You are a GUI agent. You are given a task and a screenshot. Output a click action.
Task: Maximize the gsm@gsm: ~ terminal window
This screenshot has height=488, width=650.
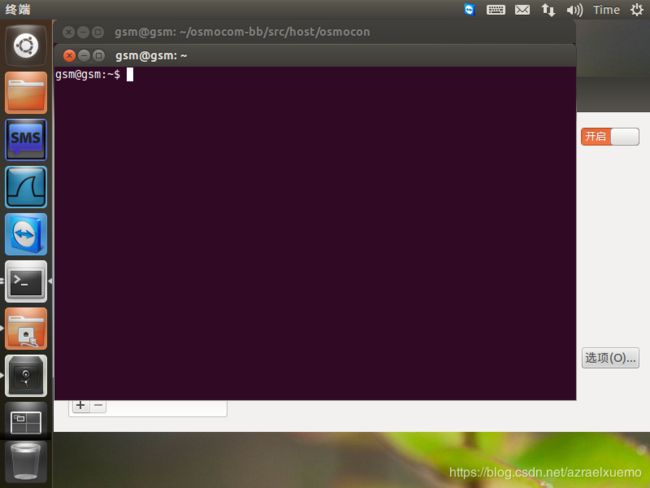[99, 56]
